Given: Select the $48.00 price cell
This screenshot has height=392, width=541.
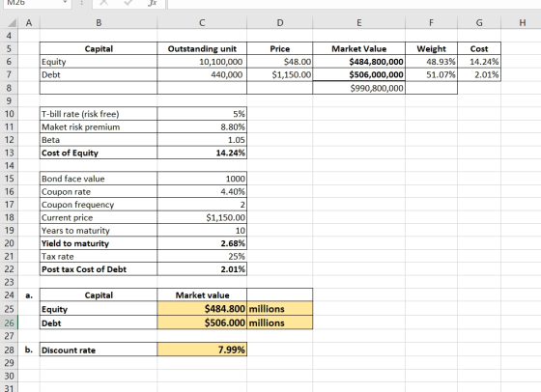Looking at the screenshot, I should [x=280, y=62].
